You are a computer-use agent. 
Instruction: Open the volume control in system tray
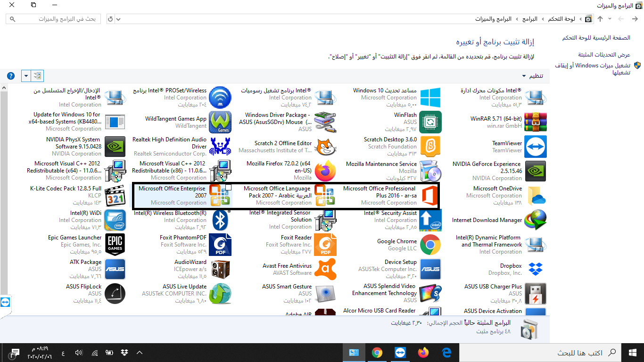coord(79,353)
